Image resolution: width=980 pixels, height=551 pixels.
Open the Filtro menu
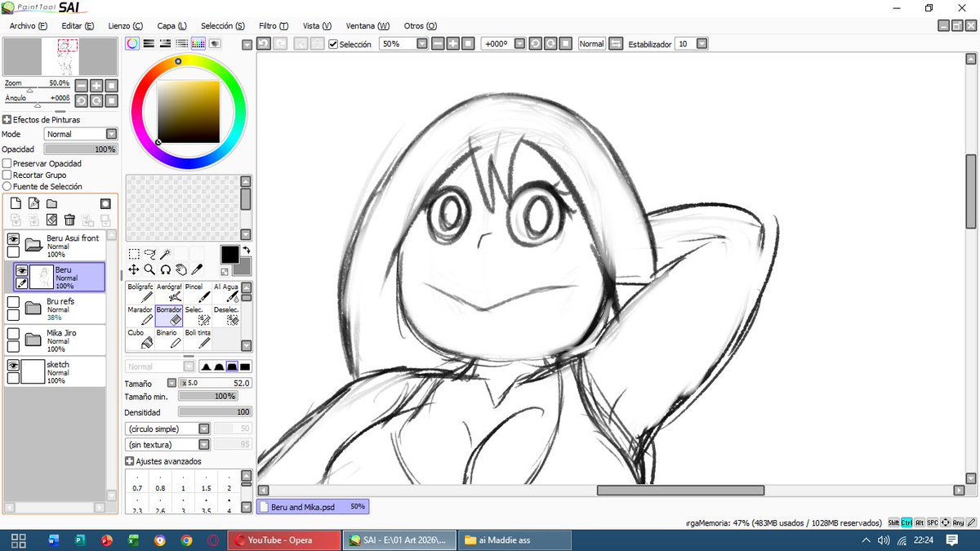tap(273, 25)
